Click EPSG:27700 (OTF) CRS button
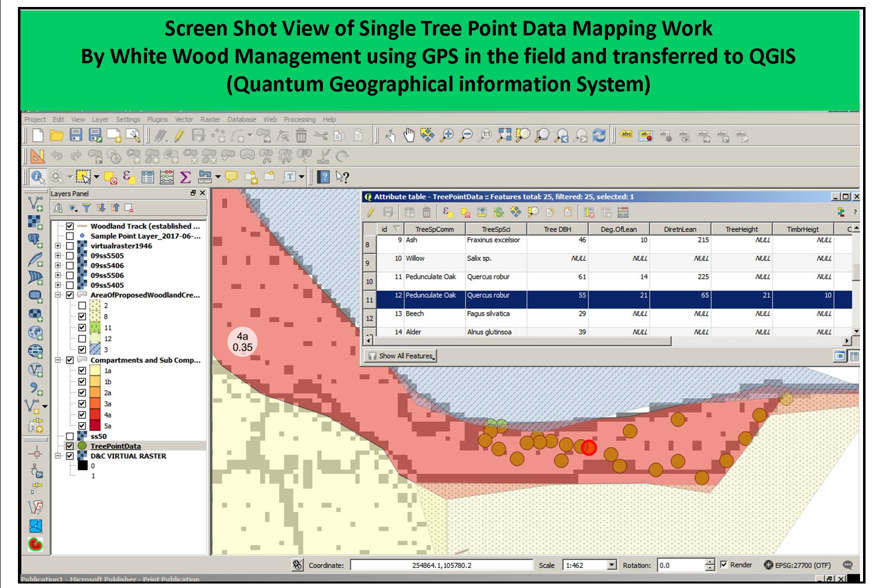The height and width of the screenshot is (588, 874). [x=797, y=565]
